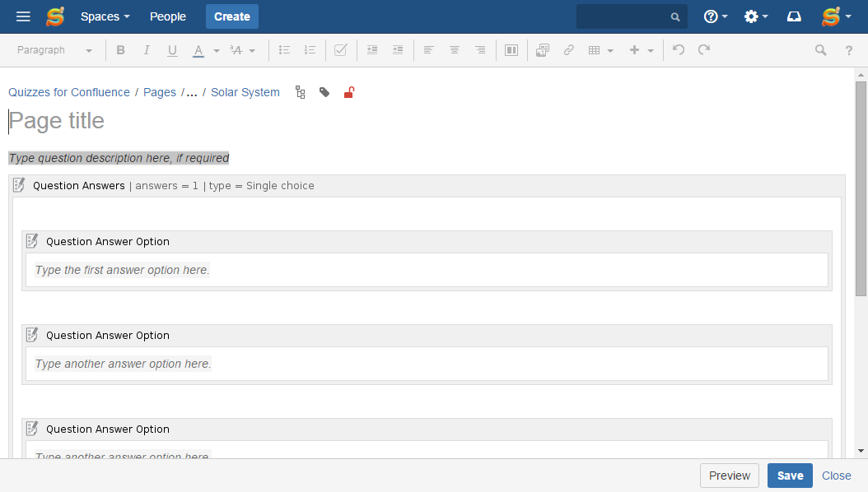Click the scrollbar down arrow

[861, 451]
